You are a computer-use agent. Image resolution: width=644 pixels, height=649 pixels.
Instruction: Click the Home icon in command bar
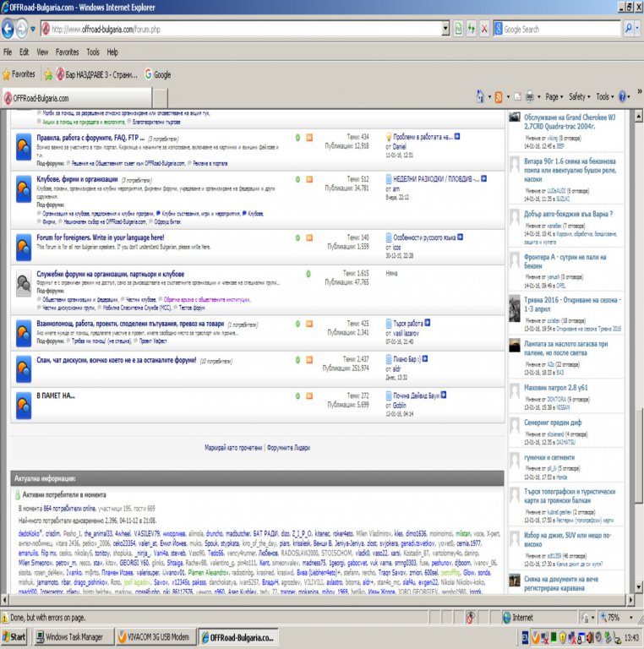click(x=480, y=97)
